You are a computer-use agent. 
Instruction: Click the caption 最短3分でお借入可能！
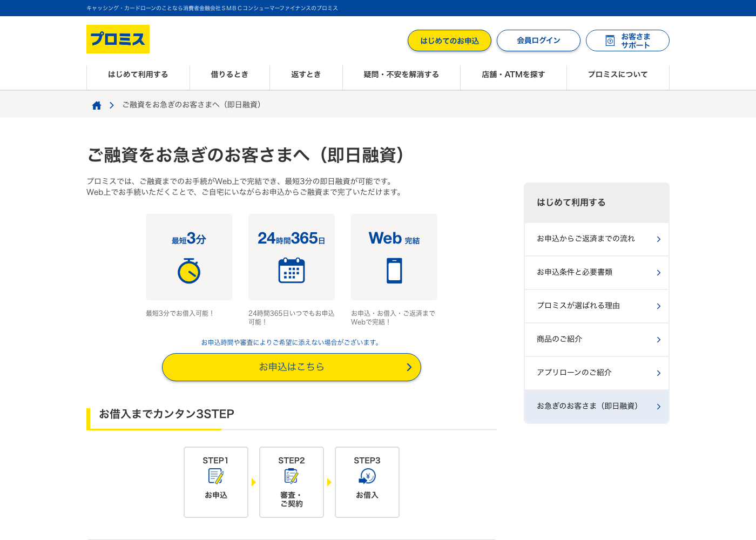pos(180,313)
